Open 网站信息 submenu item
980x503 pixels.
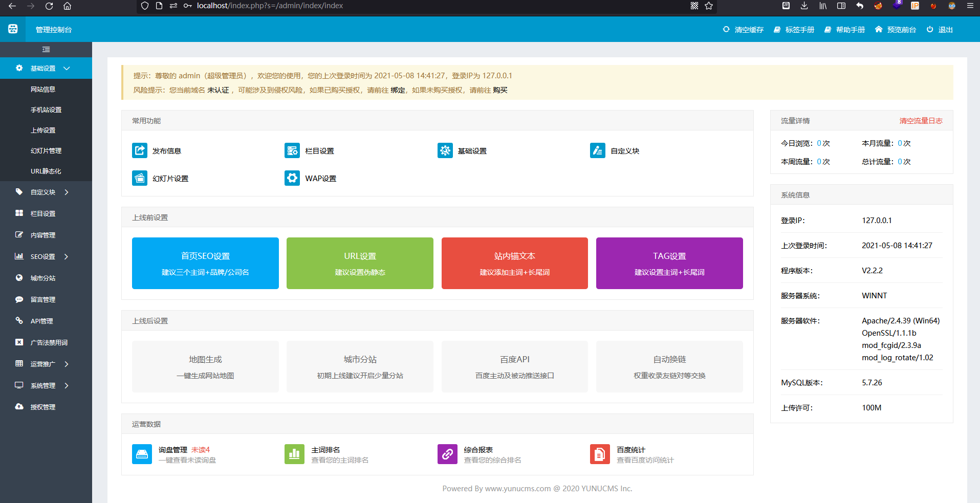point(43,89)
